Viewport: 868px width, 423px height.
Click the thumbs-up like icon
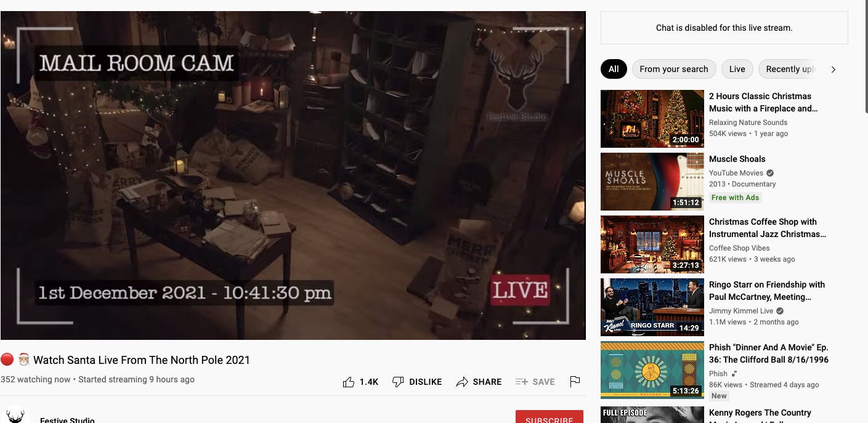click(x=349, y=382)
